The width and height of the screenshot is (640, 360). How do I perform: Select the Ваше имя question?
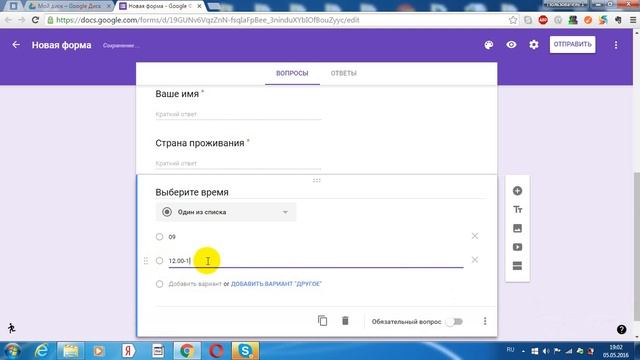pyautogui.click(x=177, y=94)
